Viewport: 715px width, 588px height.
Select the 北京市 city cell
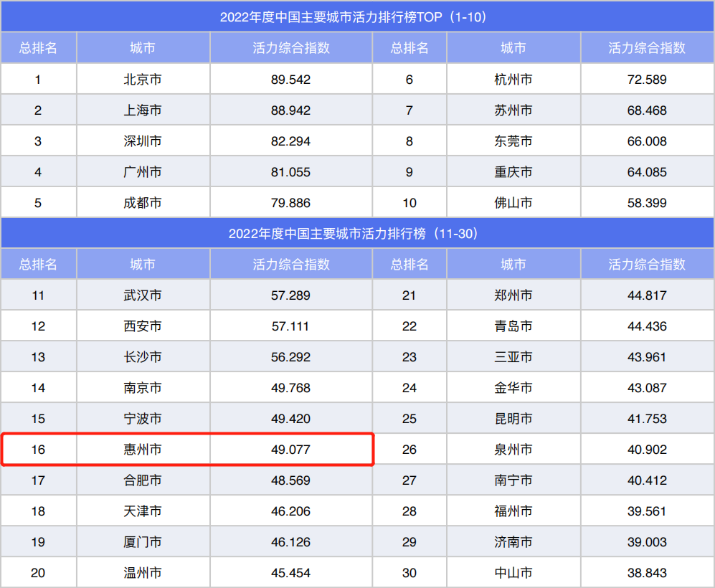click(x=143, y=80)
